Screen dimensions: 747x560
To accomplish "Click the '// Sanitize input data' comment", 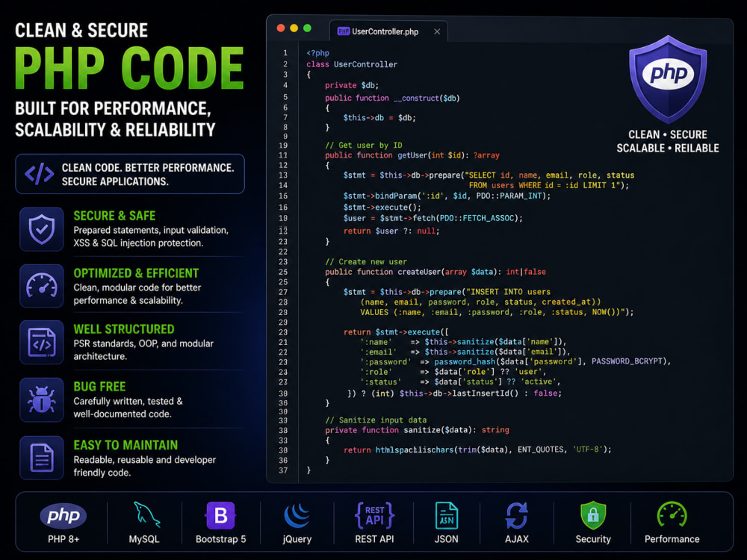I will click(376, 420).
